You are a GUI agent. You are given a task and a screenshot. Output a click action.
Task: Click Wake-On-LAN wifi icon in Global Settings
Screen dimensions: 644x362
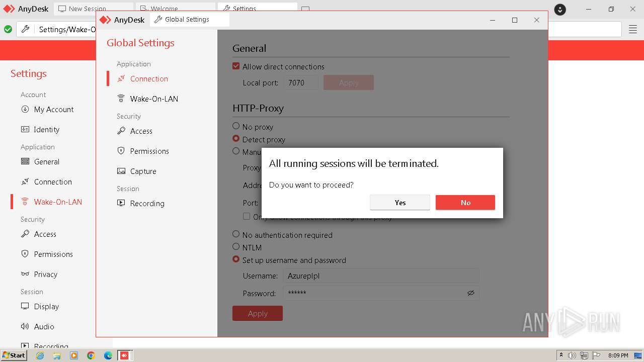click(x=121, y=99)
